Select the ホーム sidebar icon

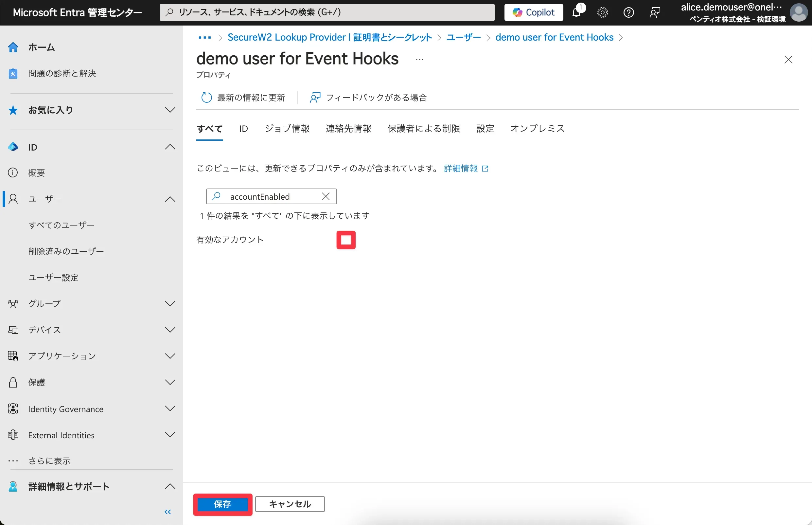[x=13, y=47]
